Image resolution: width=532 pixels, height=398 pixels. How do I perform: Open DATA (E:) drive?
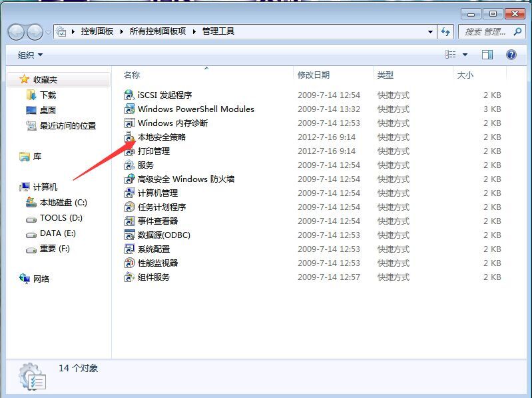[51, 233]
